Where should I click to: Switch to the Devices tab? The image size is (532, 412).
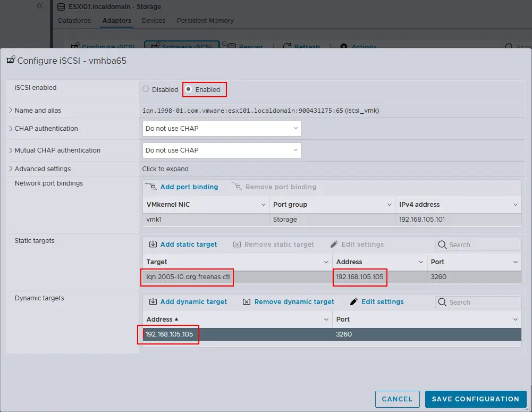(x=153, y=21)
